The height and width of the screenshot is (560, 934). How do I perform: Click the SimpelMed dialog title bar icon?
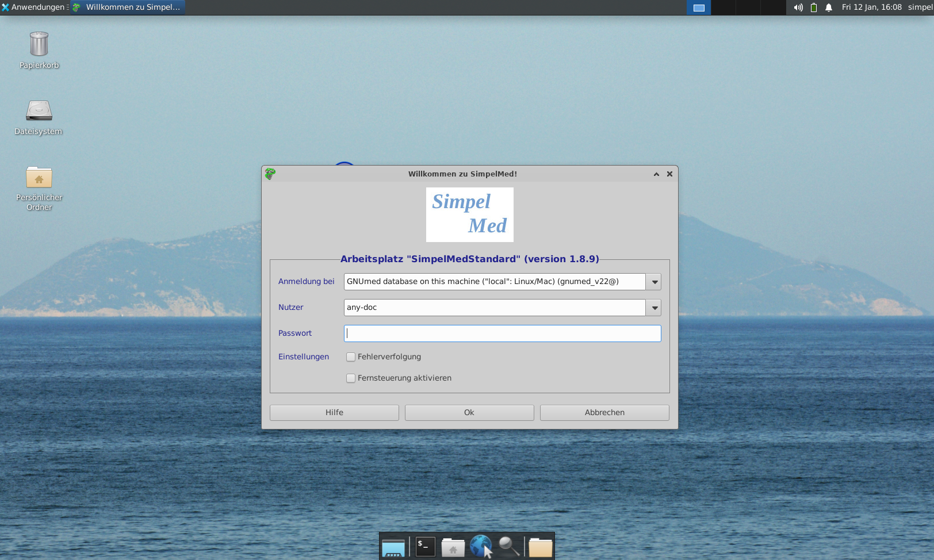pyautogui.click(x=270, y=174)
